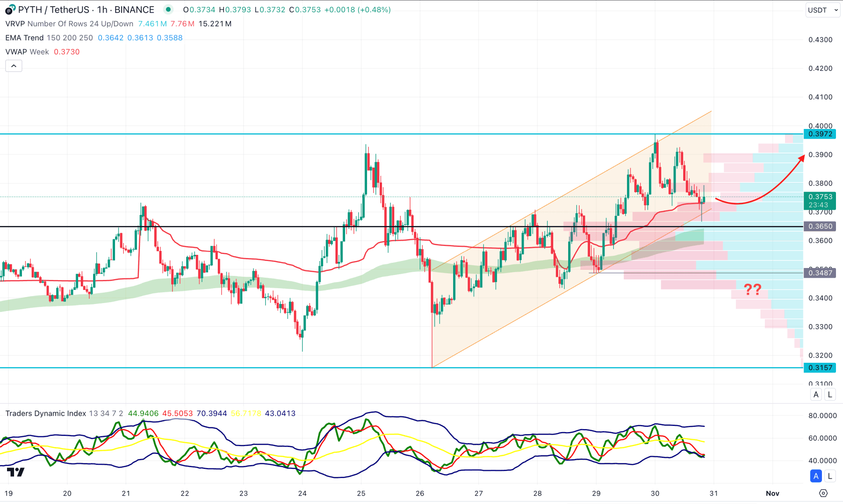
Task: Collapse the indicator legend chevron
Action: coord(14,66)
